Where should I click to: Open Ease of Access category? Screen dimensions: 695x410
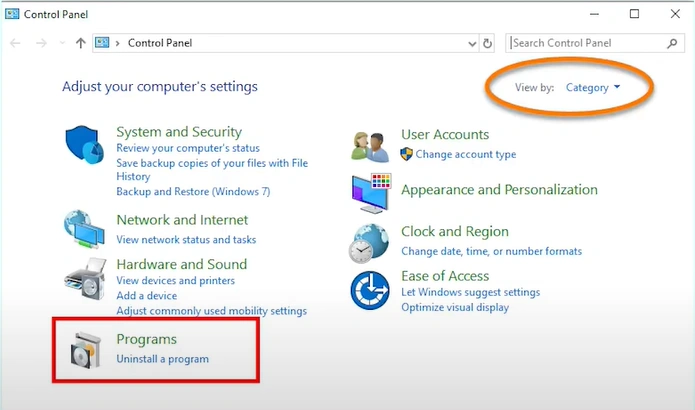[445, 276]
